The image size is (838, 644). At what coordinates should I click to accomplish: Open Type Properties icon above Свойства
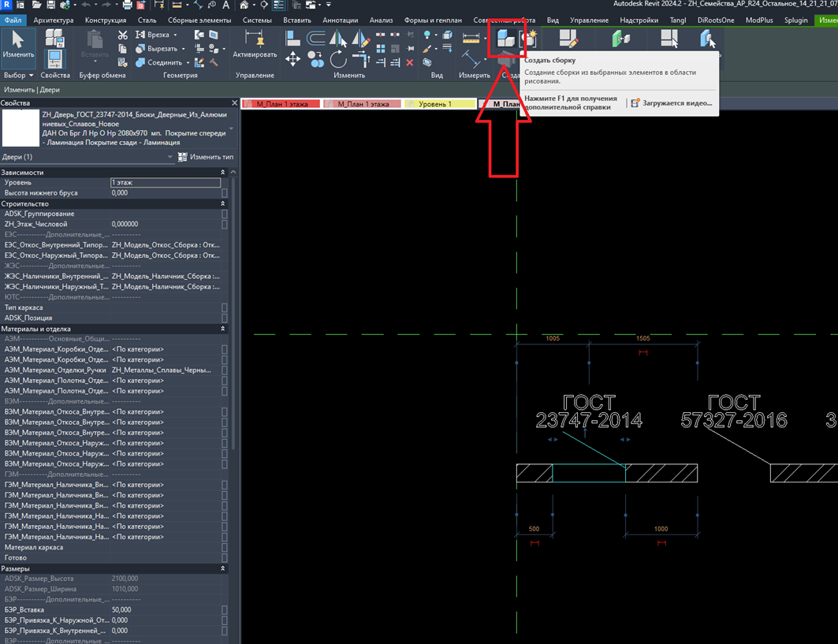click(x=54, y=39)
